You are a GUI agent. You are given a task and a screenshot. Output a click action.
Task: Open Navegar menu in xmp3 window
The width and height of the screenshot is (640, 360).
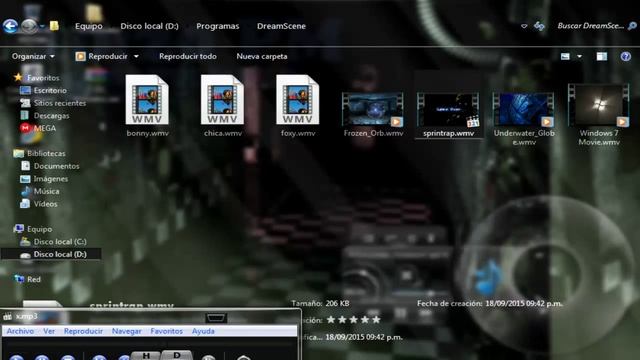click(x=127, y=331)
